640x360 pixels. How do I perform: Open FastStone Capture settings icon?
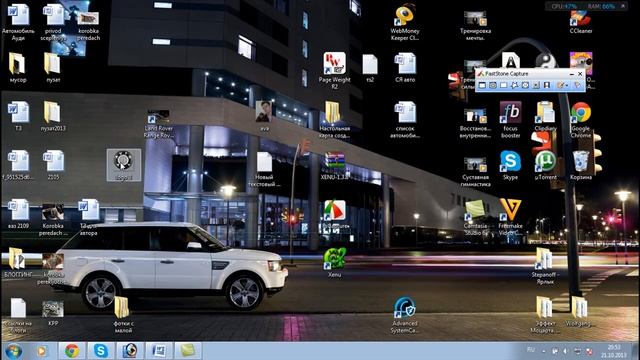577,85
